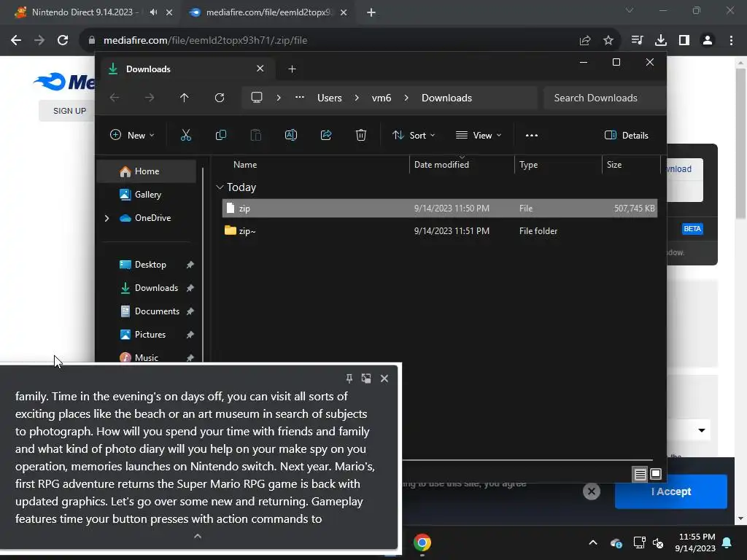Click the Share icon in Explorer toolbar
The width and height of the screenshot is (747, 560).
[326, 135]
